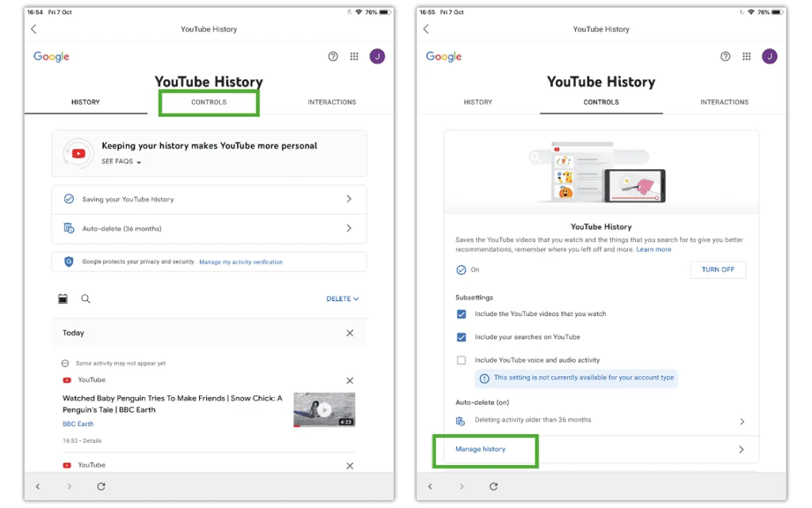
Task: Open Google apps grid on the left screen
Action: click(354, 56)
